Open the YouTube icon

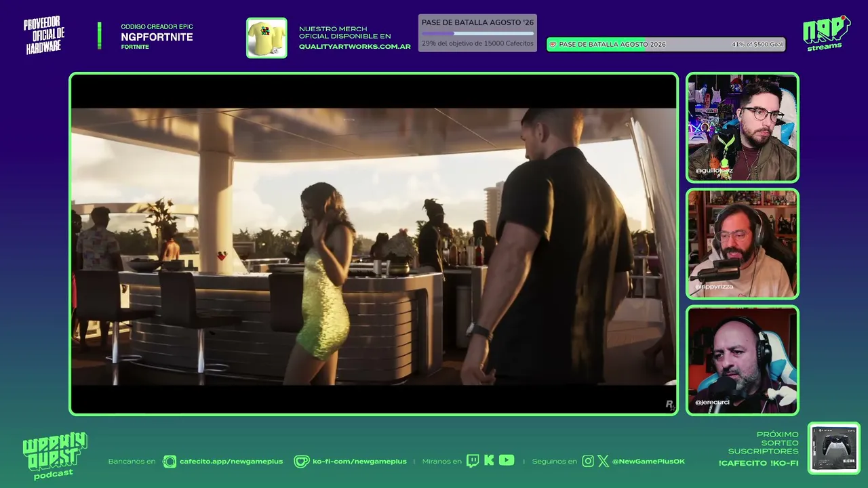(x=507, y=460)
